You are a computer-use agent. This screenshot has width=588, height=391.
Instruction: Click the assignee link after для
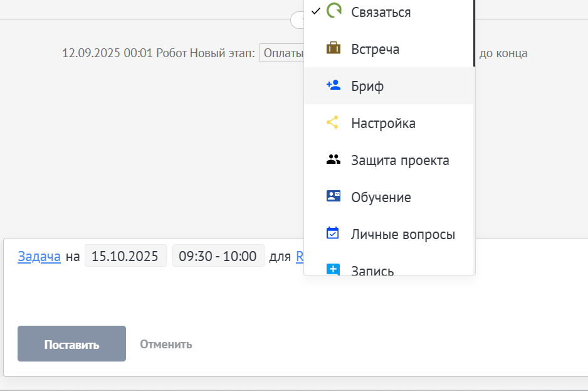pos(300,256)
